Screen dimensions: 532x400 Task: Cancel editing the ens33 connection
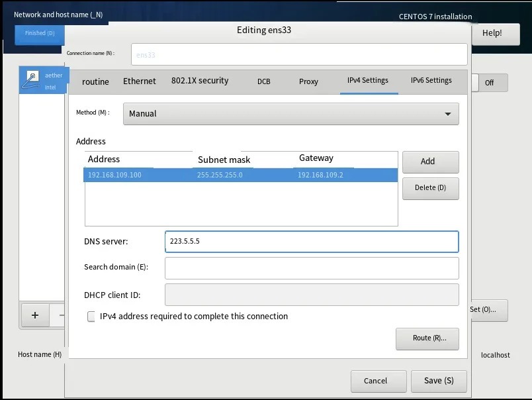click(375, 380)
